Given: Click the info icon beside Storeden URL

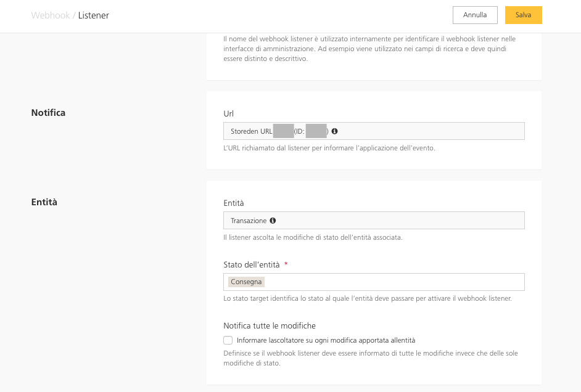Looking at the screenshot, I should coord(334,131).
